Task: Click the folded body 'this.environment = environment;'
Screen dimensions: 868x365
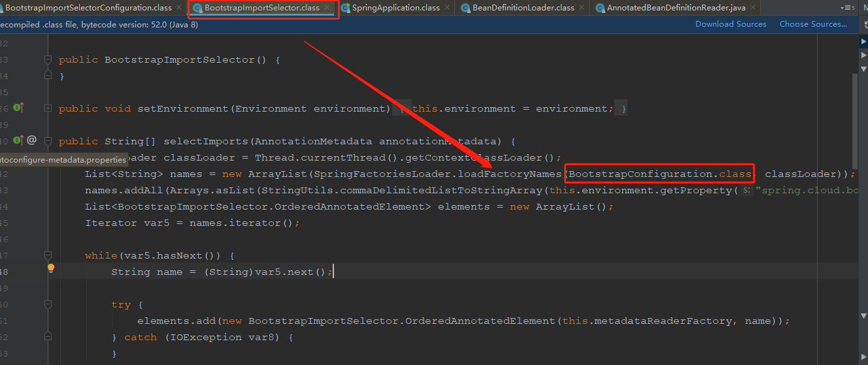Action: (x=512, y=109)
